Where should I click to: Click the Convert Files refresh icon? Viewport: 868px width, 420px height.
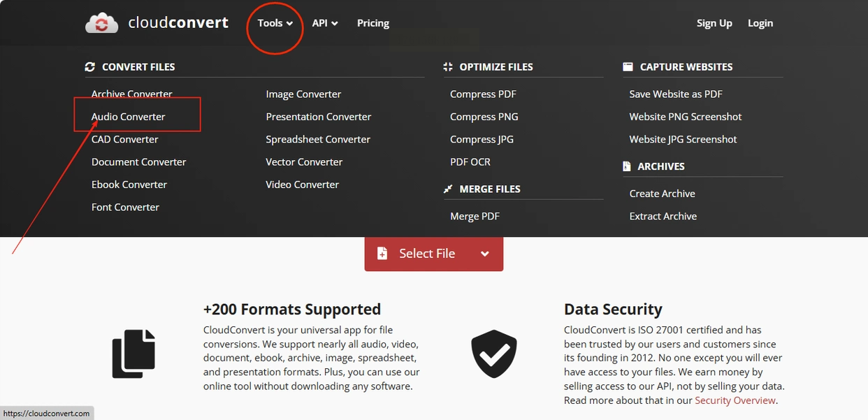pos(89,67)
